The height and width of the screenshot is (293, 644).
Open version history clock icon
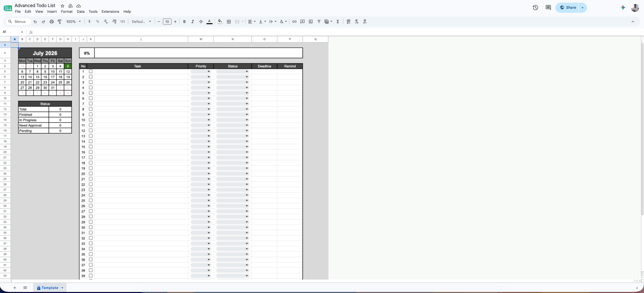[536, 7]
